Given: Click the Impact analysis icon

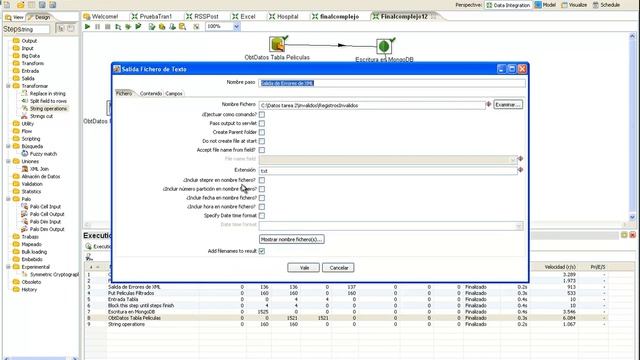Looking at the screenshot, I should coord(162,27).
